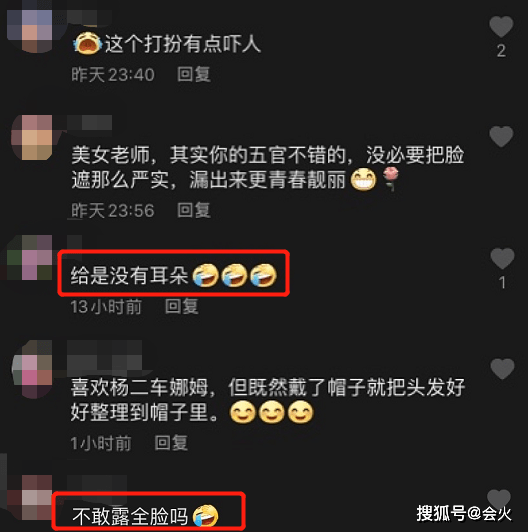The height and width of the screenshot is (532, 528).
Task: Open the 搜狐号@会火 watermark link
Action: (464, 513)
